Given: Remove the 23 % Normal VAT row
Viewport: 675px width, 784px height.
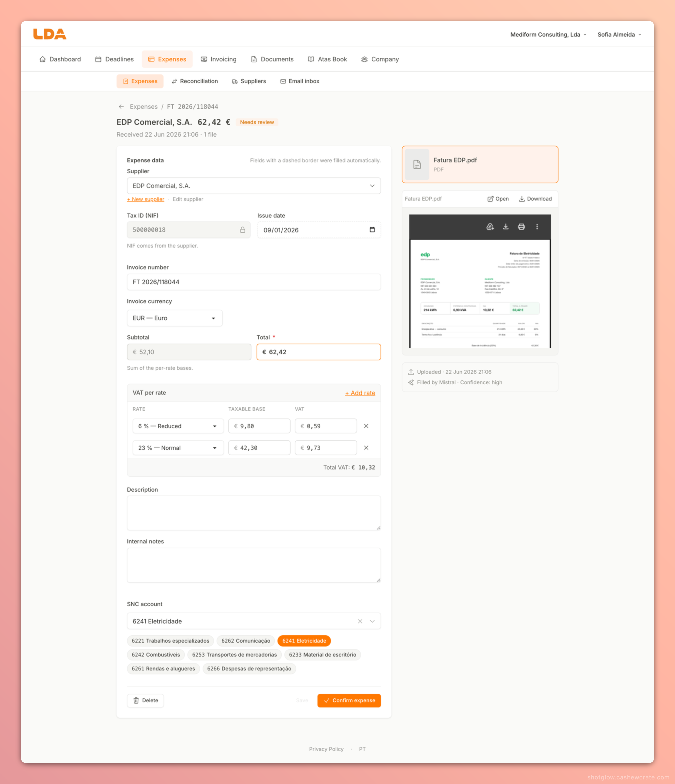Looking at the screenshot, I should [366, 448].
